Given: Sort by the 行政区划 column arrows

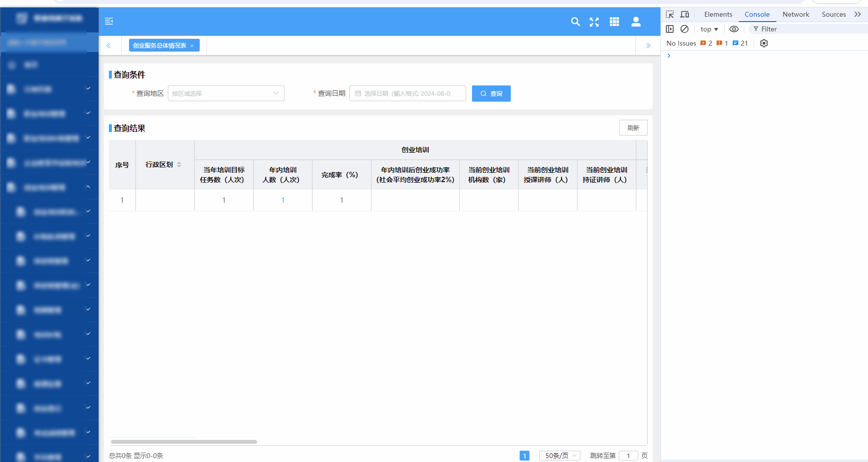Looking at the screenshot, I should pyautogui.click(x=179, y=164).
